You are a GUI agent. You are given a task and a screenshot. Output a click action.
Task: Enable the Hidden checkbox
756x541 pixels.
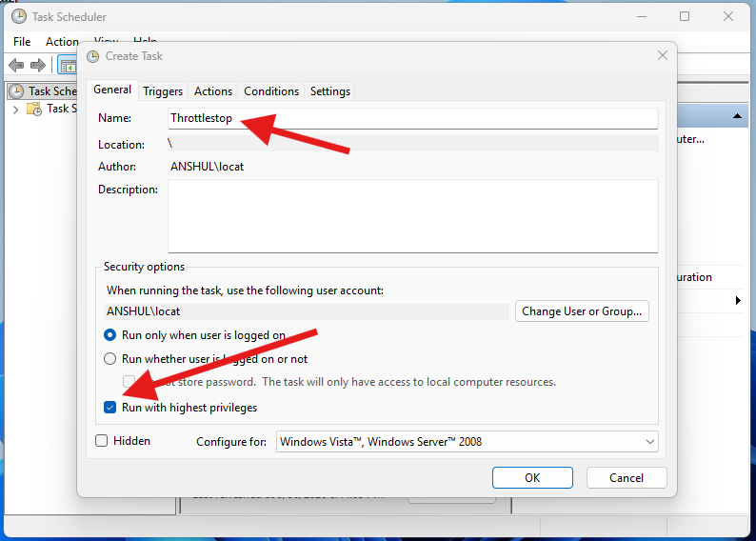click(101, 441)
